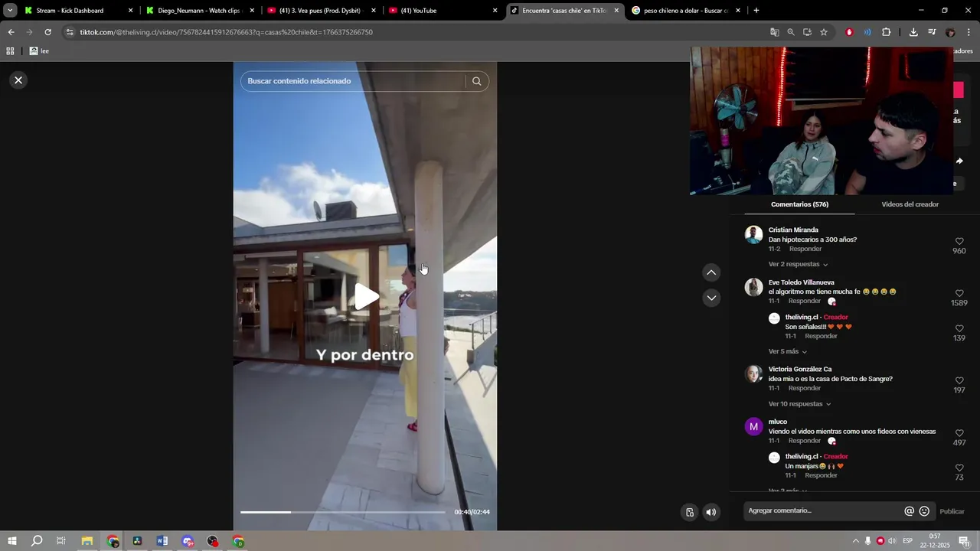This screenshot has height=551, width=980.
Task: Click the 'Agregar comentario' input field
Action: pos(823,511)
